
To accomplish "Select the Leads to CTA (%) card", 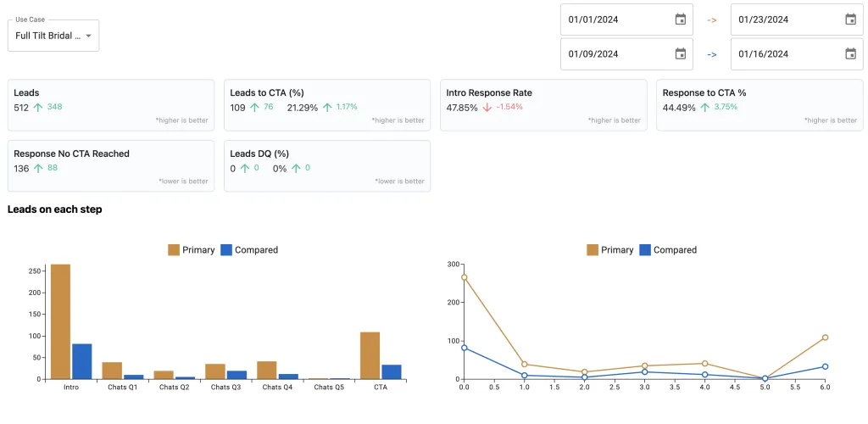I will point(327,105).
